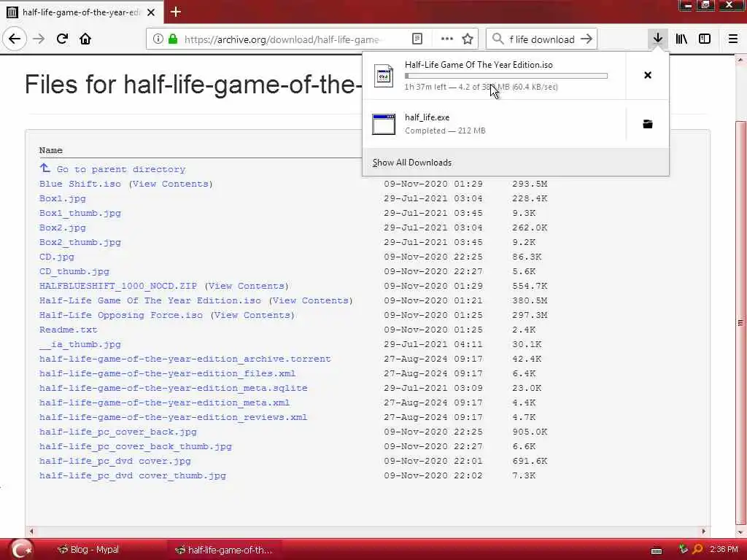
Task: Open Box2.jpg file link
Action: pos(63,227)
